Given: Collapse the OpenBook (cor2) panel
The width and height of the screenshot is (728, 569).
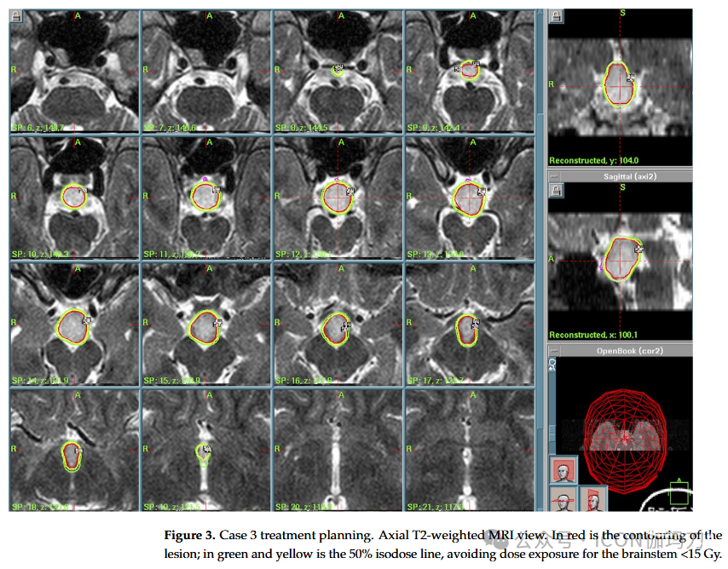Looking at the screenshot, I should click(554, 350).
